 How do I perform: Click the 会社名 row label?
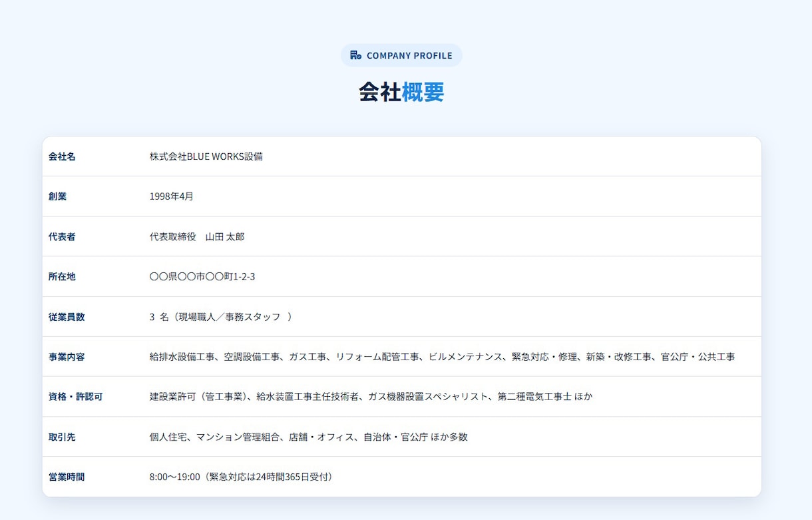pos(62,156)
